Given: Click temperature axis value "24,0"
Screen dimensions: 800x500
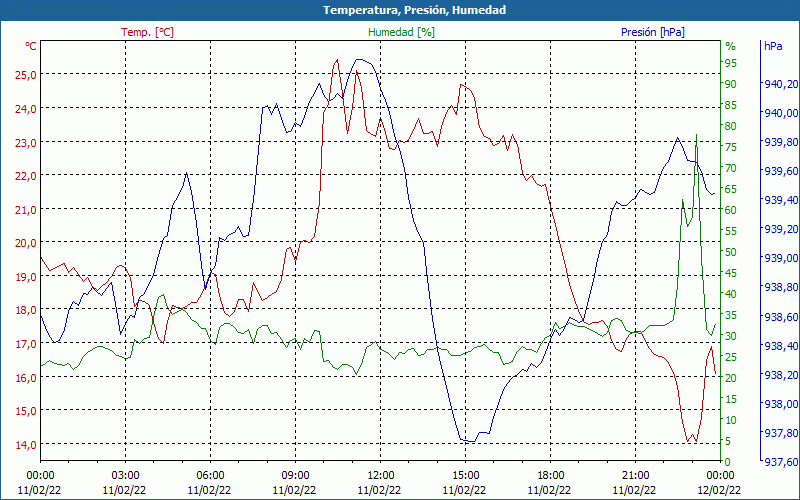Looking at the screenshot, I should [x=26, y=109].
